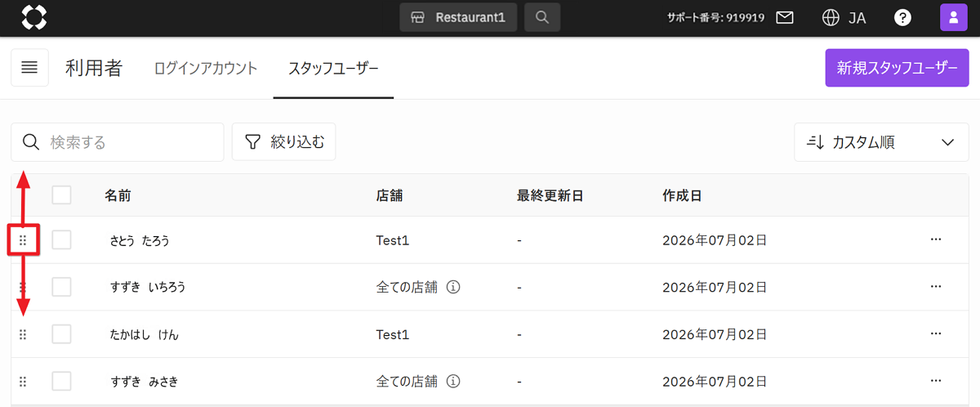This screenshot has height=407, width=980.
Task: Check the box for すずき みさき
Action: pyautogui.click(x=61, y=381)
